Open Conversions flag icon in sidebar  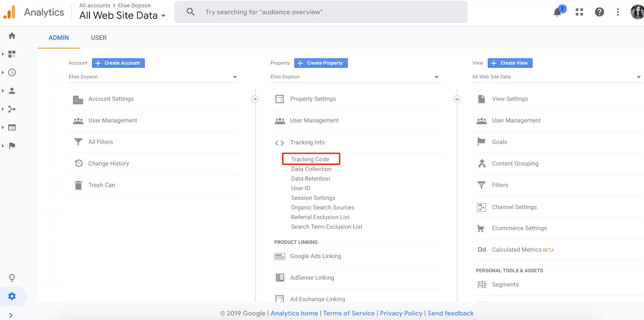[x=12, y=146]
